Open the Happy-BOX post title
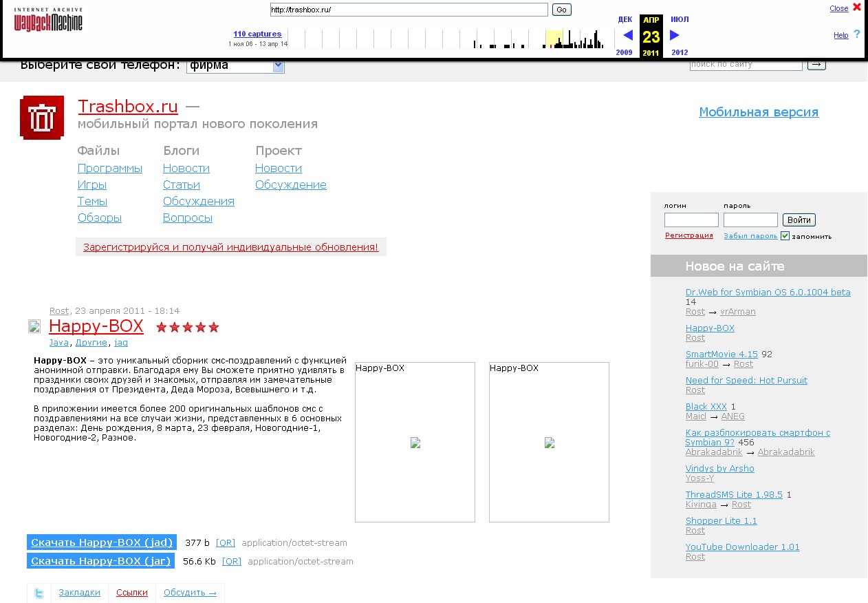The width and height of the screenshot is (868, 603). (96, 326)
